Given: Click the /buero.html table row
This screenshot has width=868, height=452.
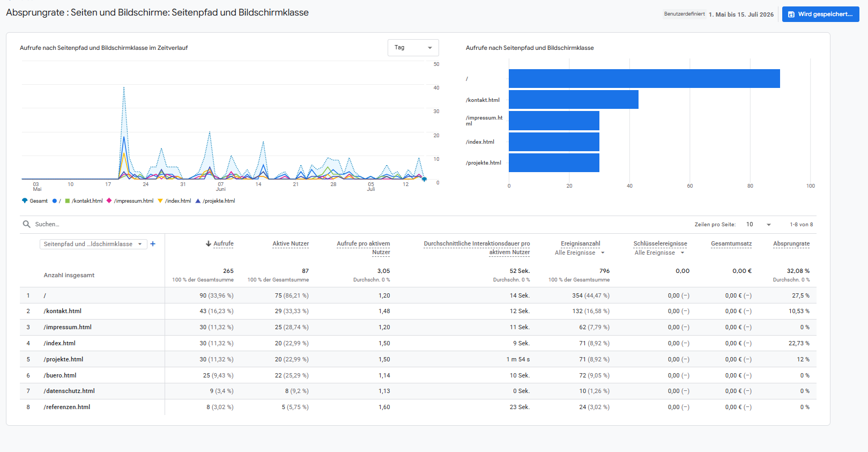Looking at the screenshot, I should pyautogui.click(x=418, y=375).
